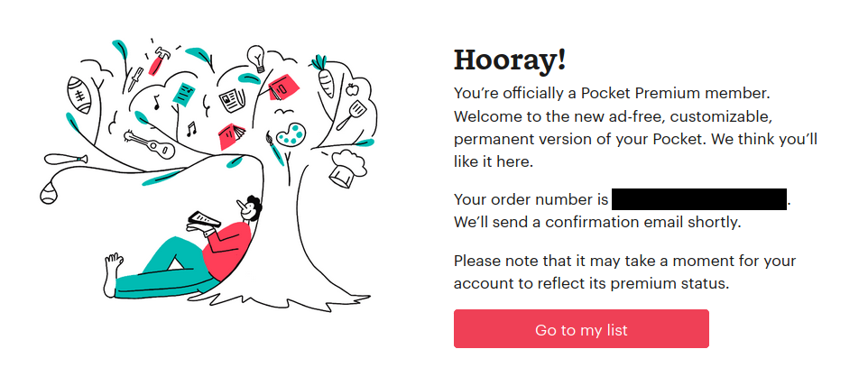The width and height of the screenshot is (868, 386).
Task: Click the red open book icon
Action: click(x=232, y=136)
